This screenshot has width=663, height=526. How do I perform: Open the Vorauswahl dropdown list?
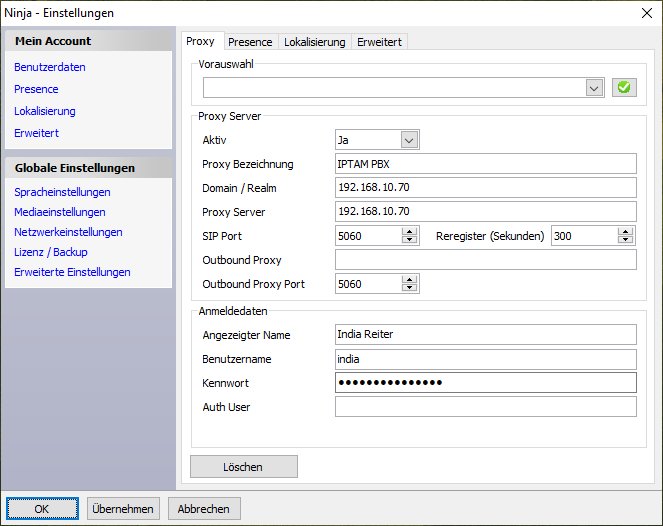594,88
